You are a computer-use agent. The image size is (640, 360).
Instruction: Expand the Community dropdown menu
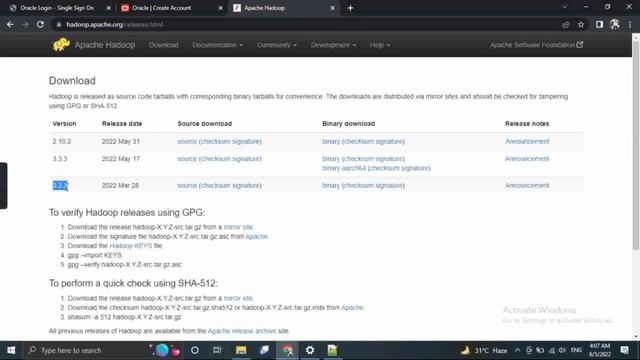pyautogui.click(x=277, y=45)
